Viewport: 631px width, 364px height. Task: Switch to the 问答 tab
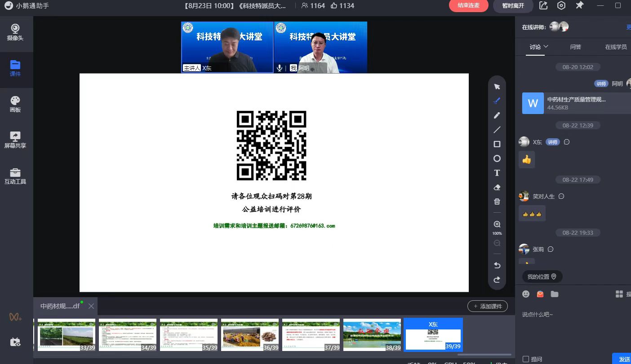[575, 47]
